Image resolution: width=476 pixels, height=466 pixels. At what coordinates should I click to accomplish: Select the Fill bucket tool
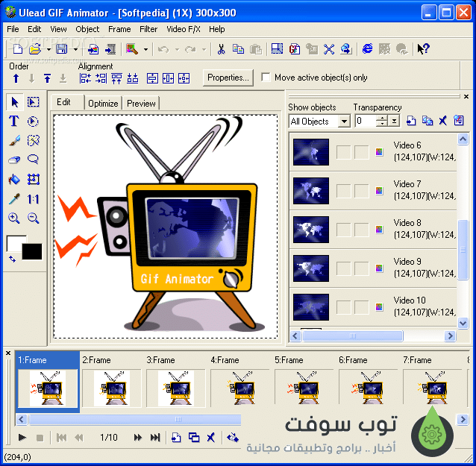coord(14,179)
